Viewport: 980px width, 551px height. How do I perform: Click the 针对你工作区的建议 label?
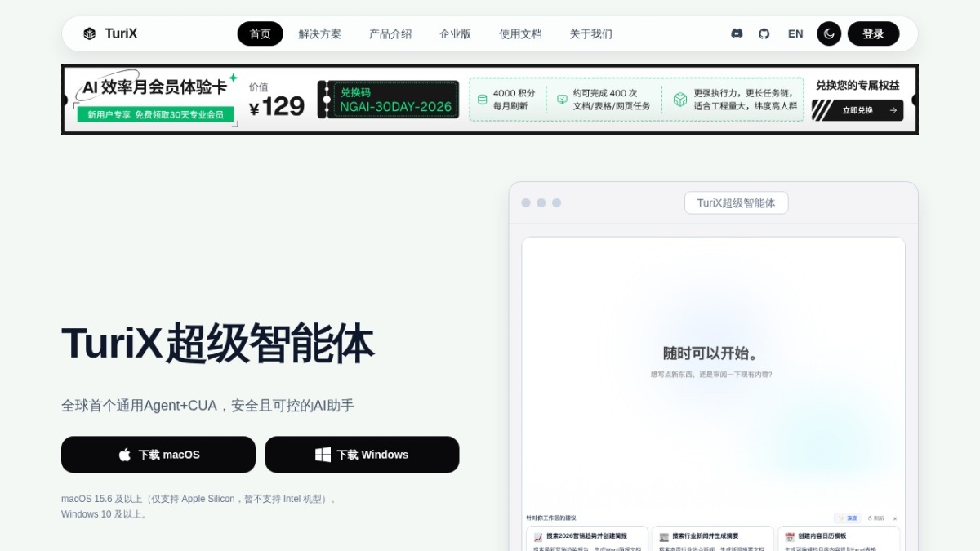[551, 518]
